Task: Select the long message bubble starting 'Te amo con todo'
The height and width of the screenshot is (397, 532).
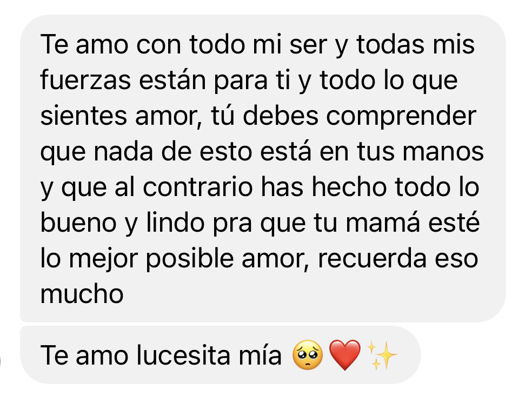Action: (263, 169)
